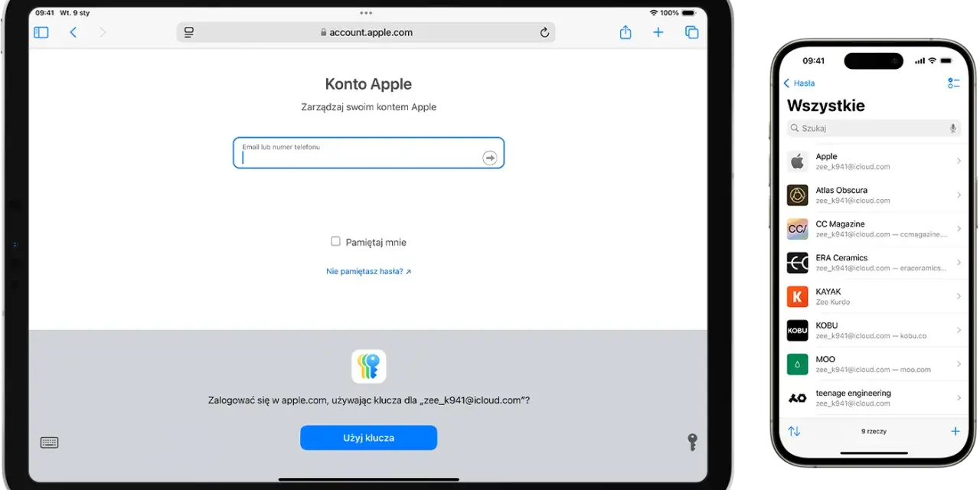Tap the microphone in the search field
The image size is (980, 490).
[953, 129]
